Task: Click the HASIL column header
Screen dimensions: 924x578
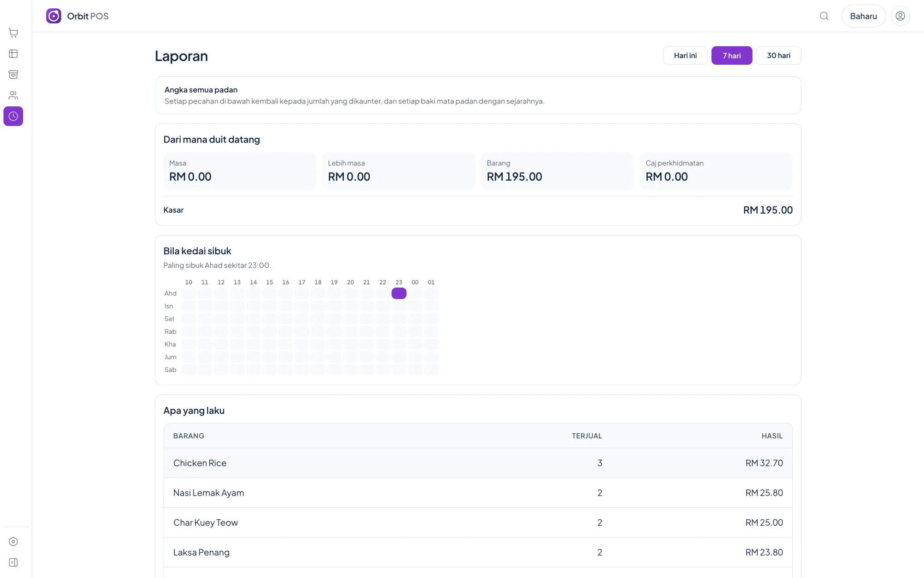Action: 772,436
